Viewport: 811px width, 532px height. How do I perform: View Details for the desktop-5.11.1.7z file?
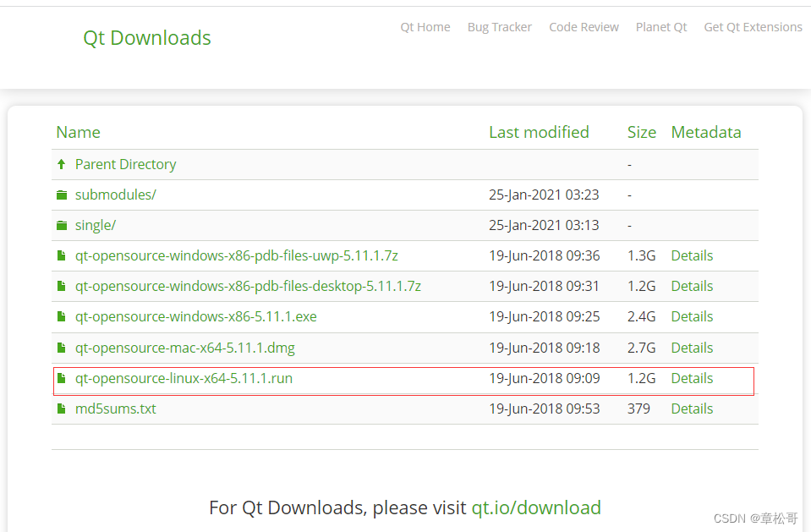tap(692, 286)
